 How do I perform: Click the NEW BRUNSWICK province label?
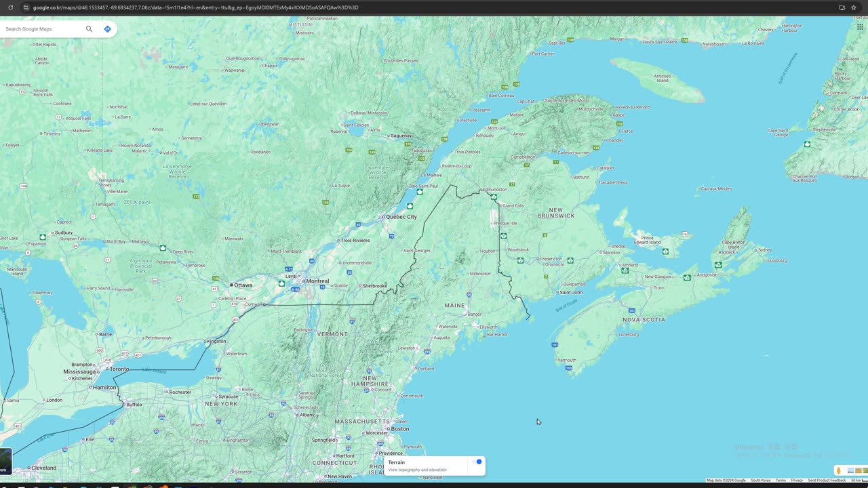[556, 213]
